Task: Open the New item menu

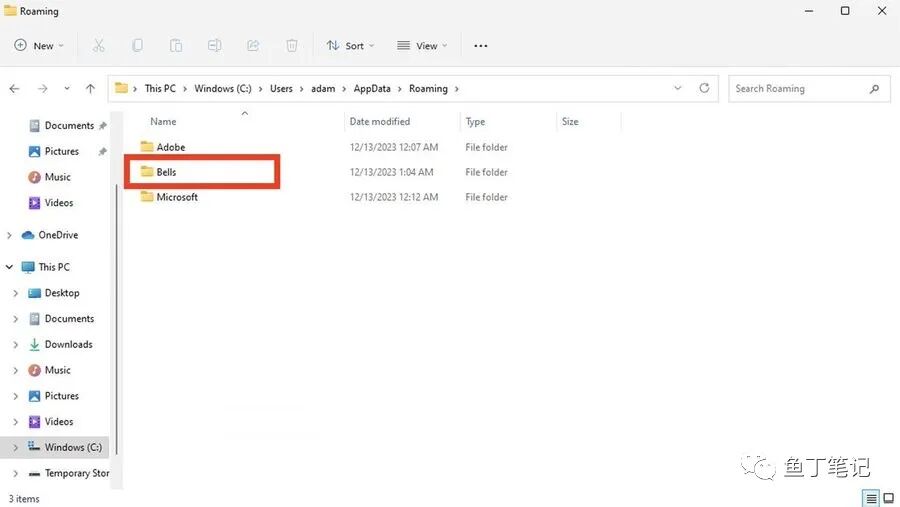Action: point(38,45)
